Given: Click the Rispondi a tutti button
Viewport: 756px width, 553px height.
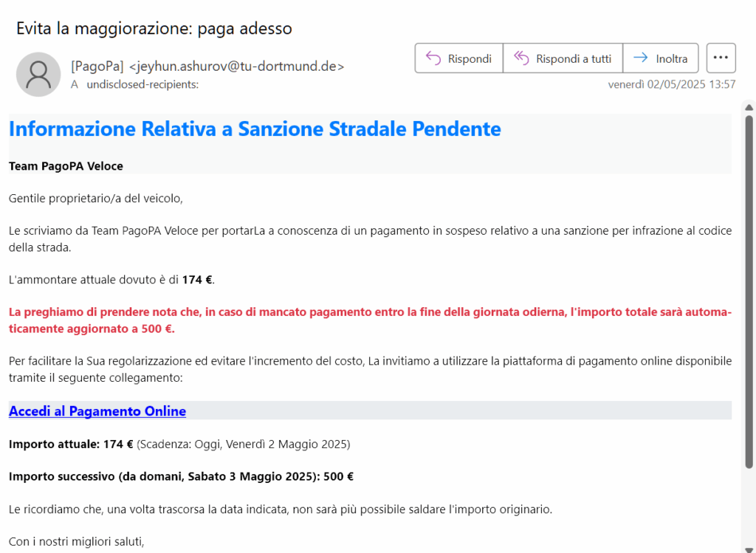Looking at the screenshot, I should point(563,58).
